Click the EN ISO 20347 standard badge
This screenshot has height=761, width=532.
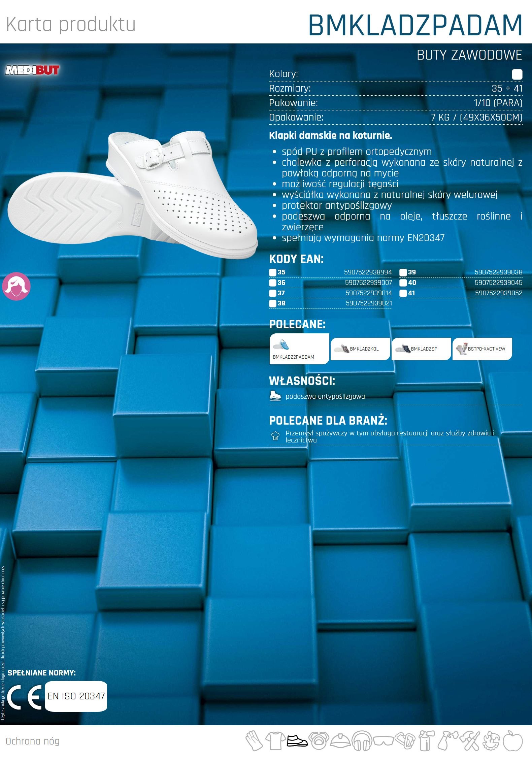tap(76, 696)
